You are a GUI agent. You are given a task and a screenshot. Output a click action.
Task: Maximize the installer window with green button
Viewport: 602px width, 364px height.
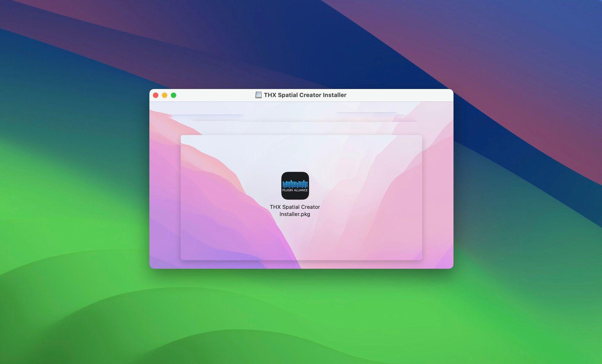pos(174,95)
